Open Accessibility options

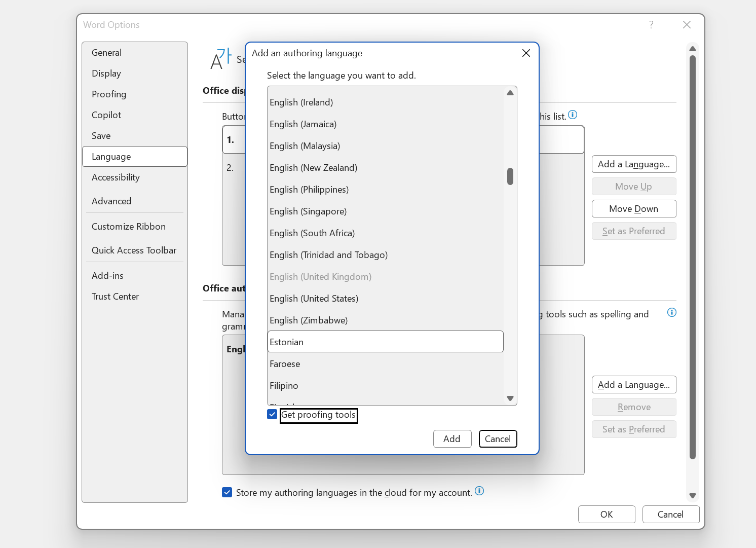[x=135, y=177]
